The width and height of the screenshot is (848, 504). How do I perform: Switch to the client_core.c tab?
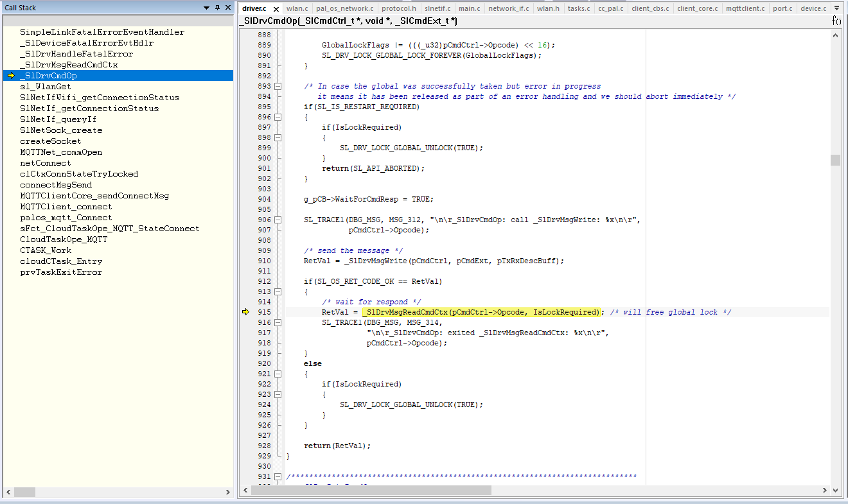pyautogui.click(x=698, y=8)
